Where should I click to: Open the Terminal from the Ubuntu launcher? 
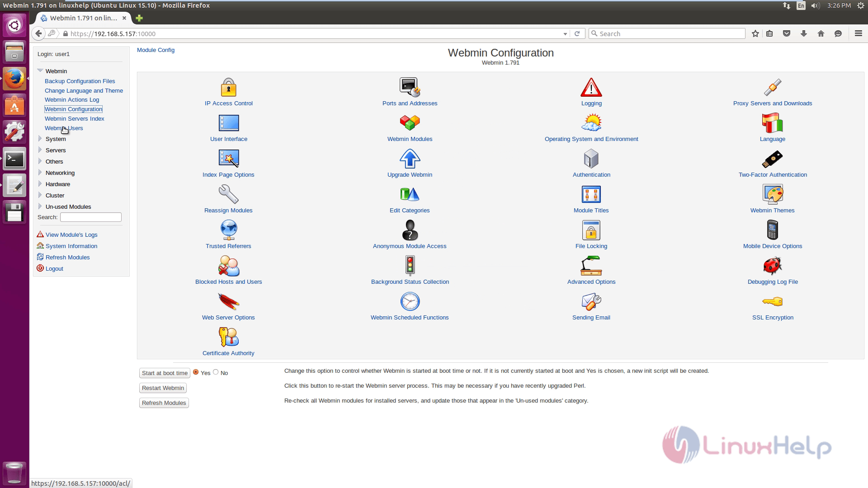pos(14,159)
